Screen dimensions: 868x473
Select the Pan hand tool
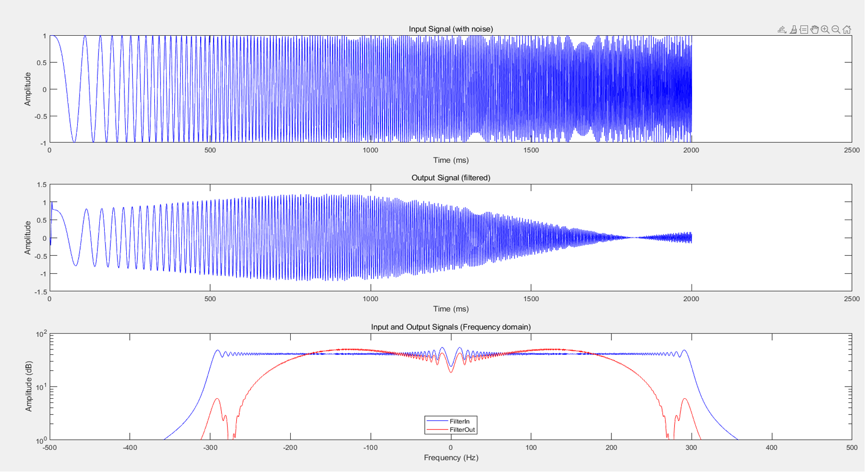[x=814, y=30]
